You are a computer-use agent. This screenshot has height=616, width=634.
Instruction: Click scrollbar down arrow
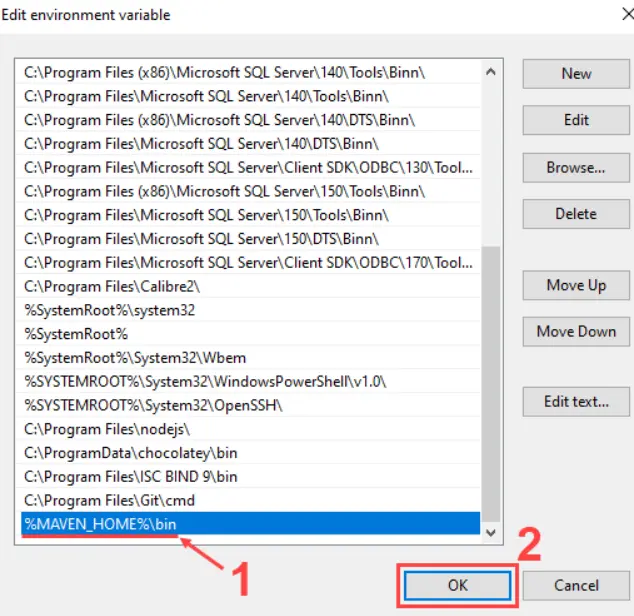click(490, 535)
